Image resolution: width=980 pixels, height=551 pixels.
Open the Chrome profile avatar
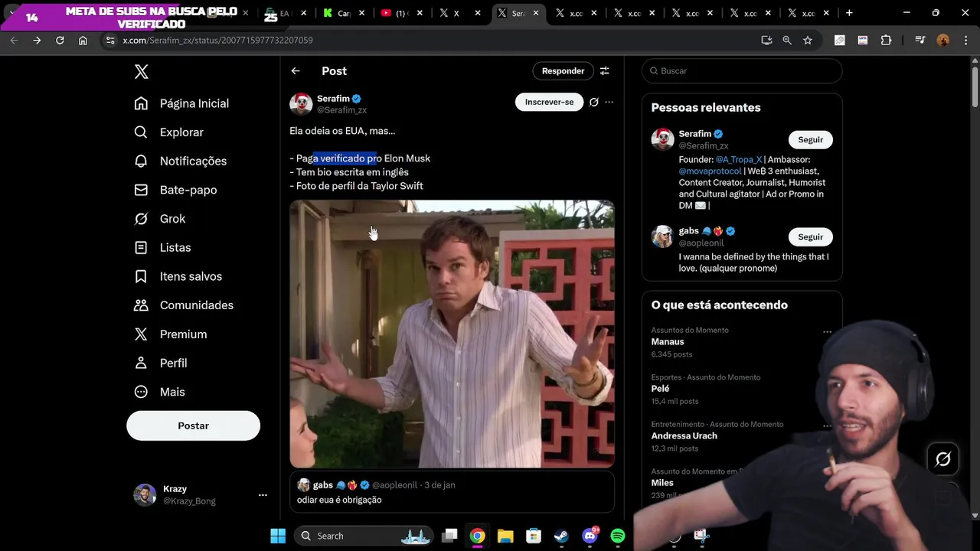[x=943, y=40]
